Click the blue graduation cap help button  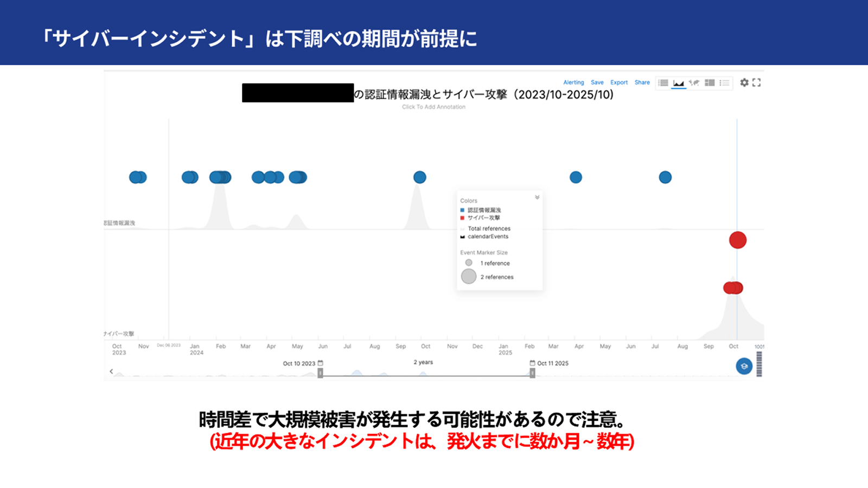[744, 366]
